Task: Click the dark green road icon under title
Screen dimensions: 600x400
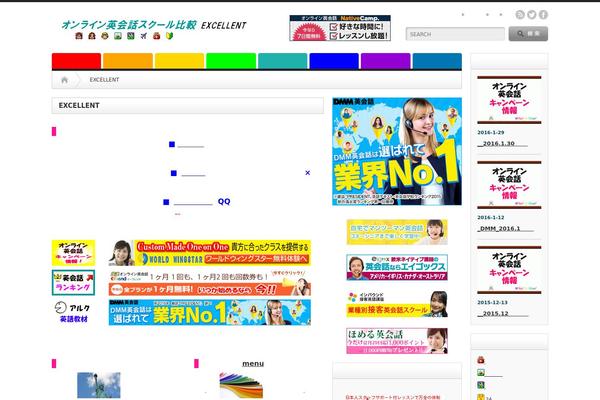Action: tap(131, 36)
